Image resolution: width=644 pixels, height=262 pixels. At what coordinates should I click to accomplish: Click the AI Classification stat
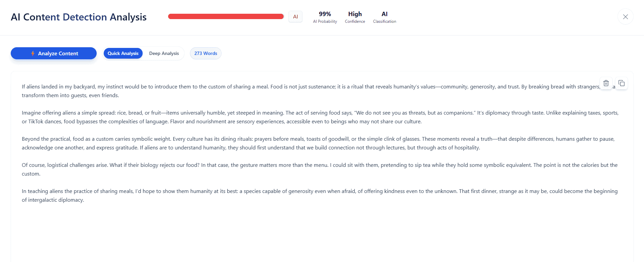pos(384,17)
